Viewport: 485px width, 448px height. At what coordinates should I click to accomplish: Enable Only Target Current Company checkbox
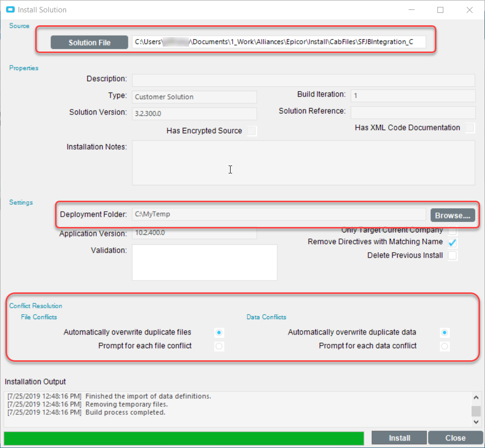(452, 231)
